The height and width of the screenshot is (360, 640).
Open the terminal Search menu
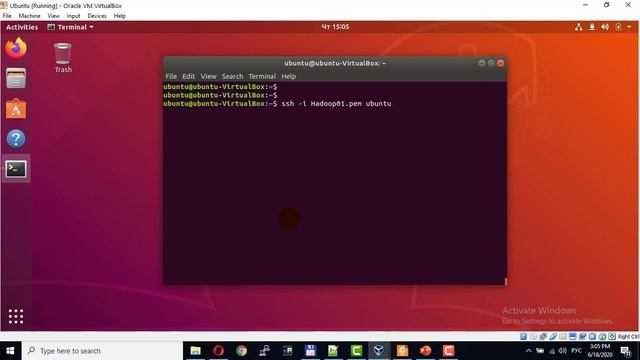point(232,76)
